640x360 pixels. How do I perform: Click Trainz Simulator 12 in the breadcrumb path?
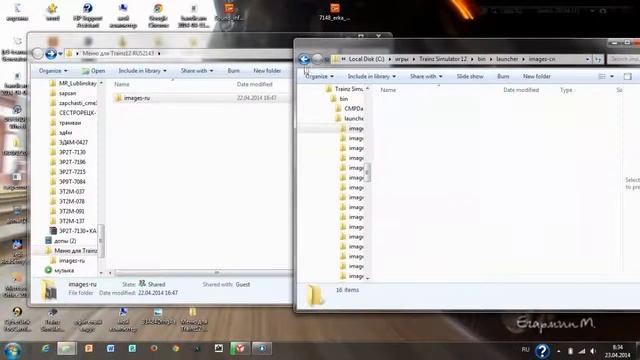[x=442, y=59]
